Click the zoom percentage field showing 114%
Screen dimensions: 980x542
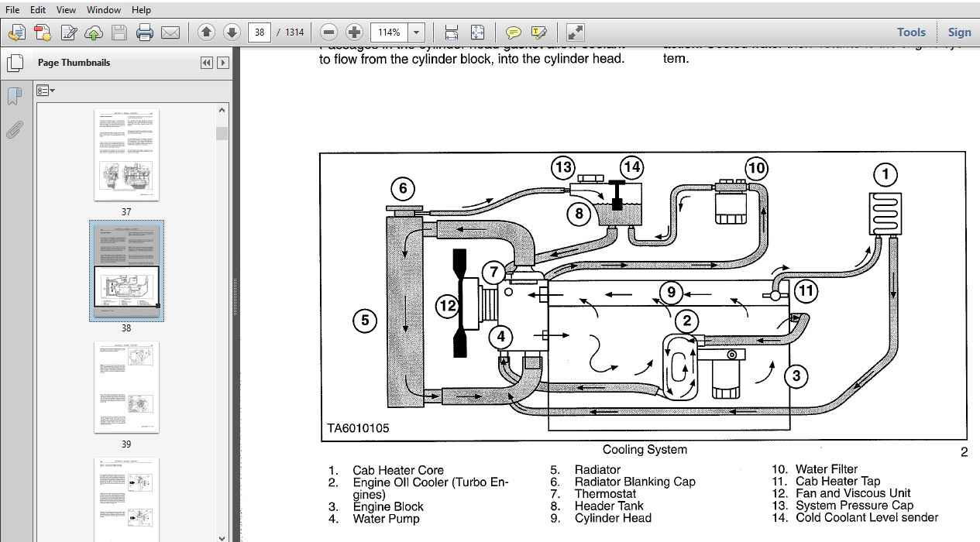tap(390, 33)
